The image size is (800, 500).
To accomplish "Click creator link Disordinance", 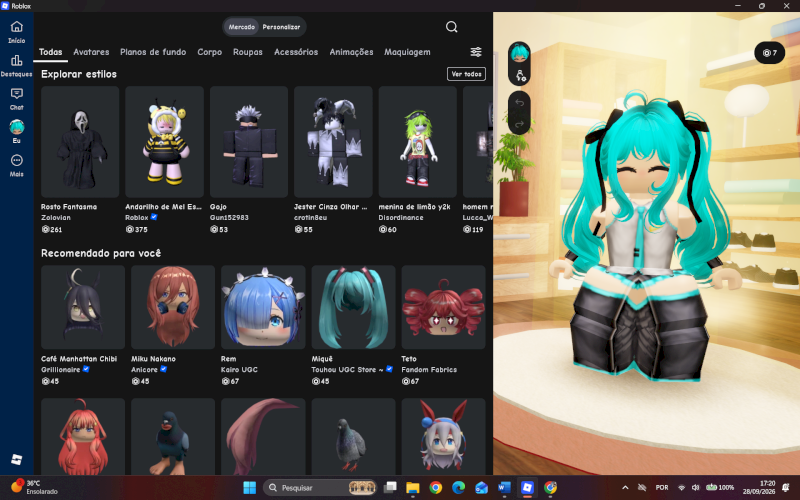I will coord(401,217).
